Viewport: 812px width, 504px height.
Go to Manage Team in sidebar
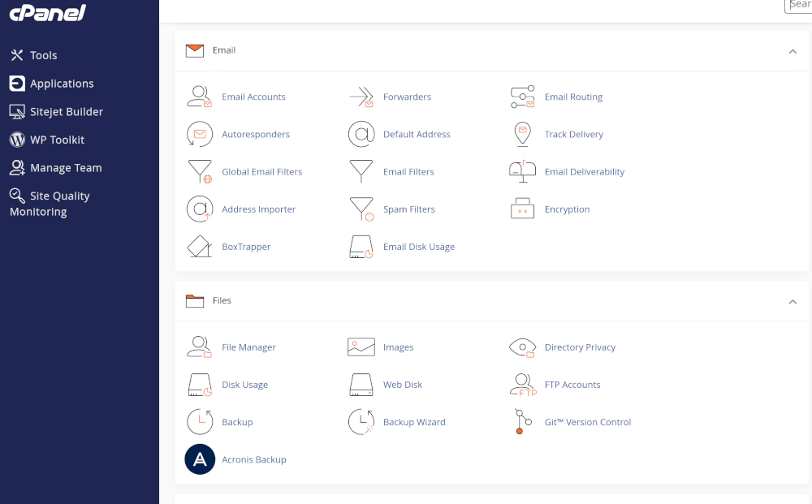(x=65, y=168)
